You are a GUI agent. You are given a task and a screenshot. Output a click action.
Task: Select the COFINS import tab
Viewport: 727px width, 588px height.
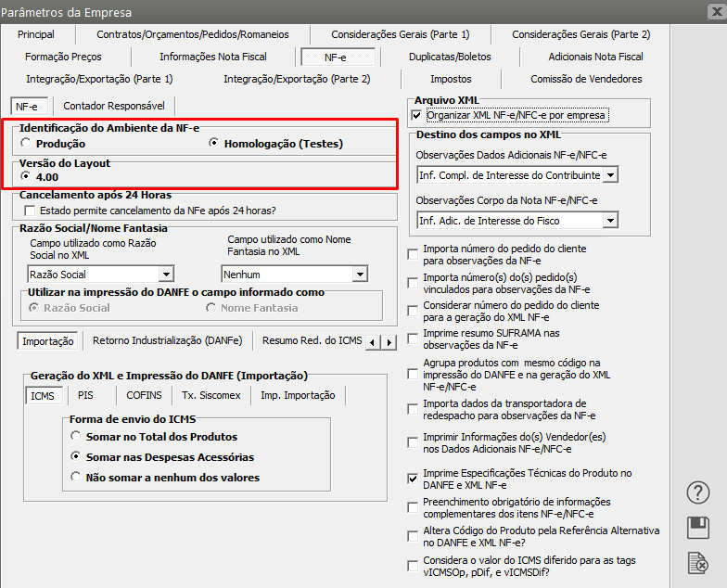click(x=144, y=395)
